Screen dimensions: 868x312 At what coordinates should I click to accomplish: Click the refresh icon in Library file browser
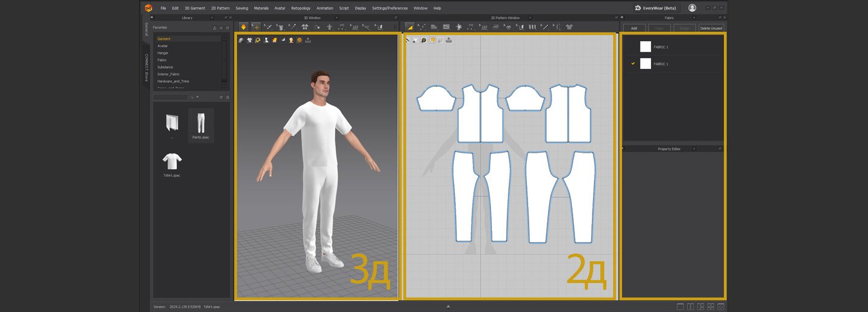coord(221,97)
